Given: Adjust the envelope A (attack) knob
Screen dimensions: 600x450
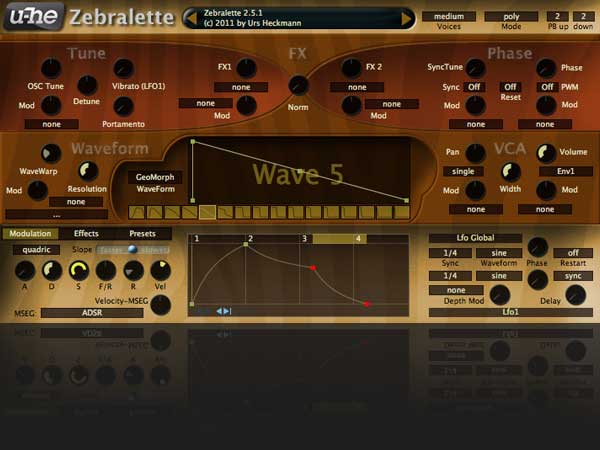Looking at the screenshot, I should point(24,271).
